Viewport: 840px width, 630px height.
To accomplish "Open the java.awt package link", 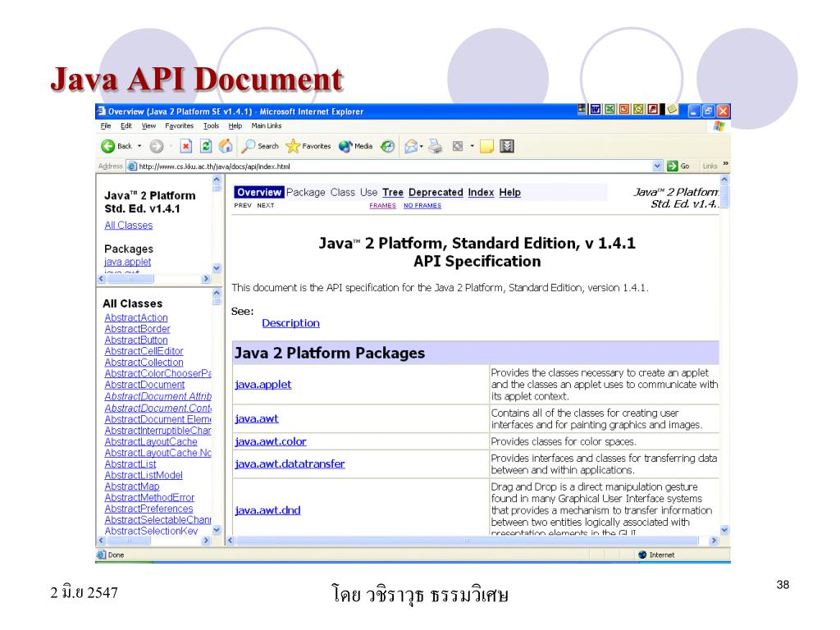I will point(257,419).
